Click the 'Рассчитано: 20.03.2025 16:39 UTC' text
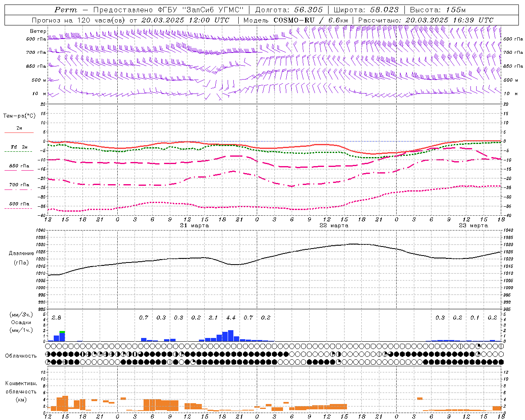 click(426, 20)
